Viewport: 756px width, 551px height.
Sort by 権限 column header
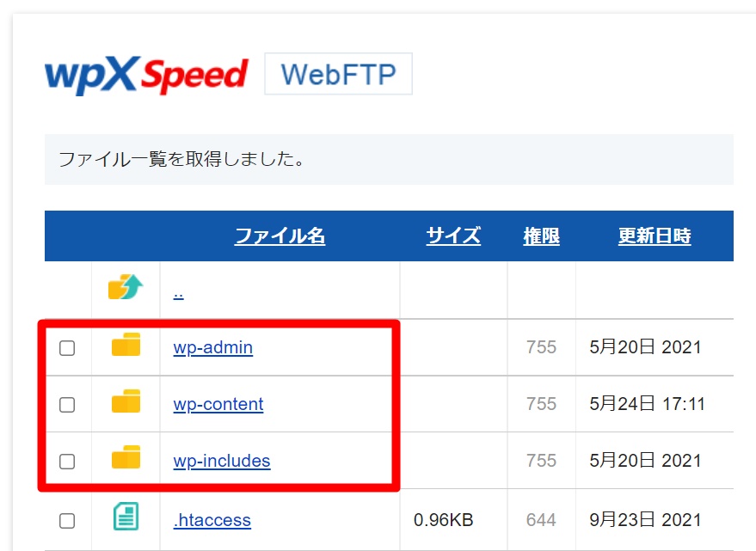click(542, 236)
